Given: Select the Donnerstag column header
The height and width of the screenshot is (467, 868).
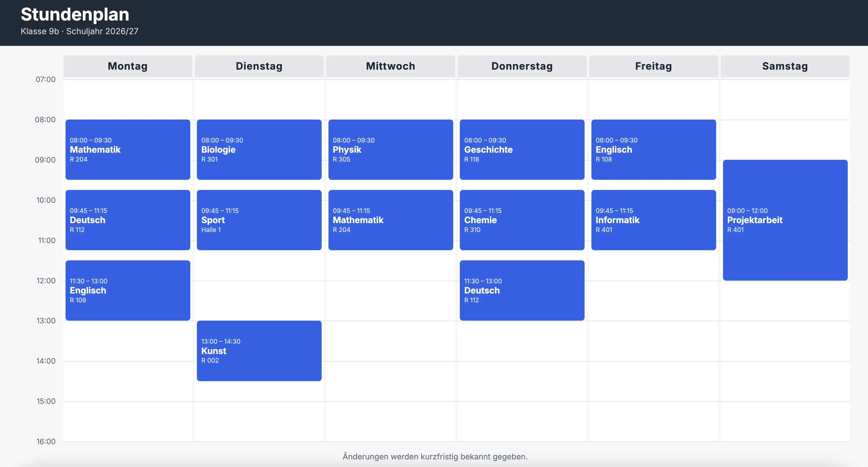Looking at the screenshot, I should tap(522, 66).
